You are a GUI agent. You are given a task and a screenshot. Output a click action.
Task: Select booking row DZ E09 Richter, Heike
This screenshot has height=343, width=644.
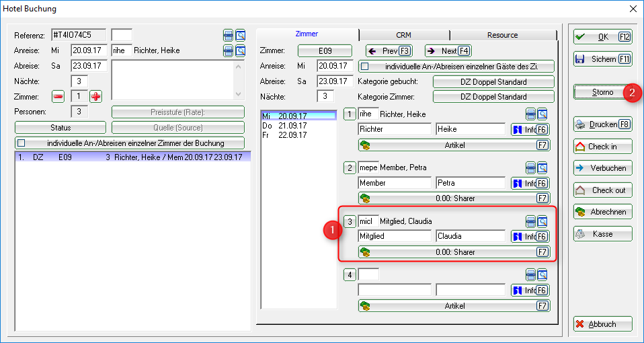pos(132,157)
